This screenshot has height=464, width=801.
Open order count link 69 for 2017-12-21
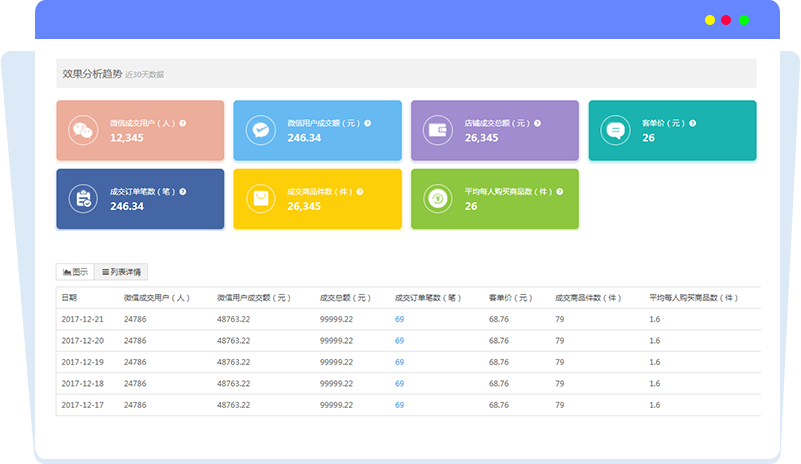[399, 317]
